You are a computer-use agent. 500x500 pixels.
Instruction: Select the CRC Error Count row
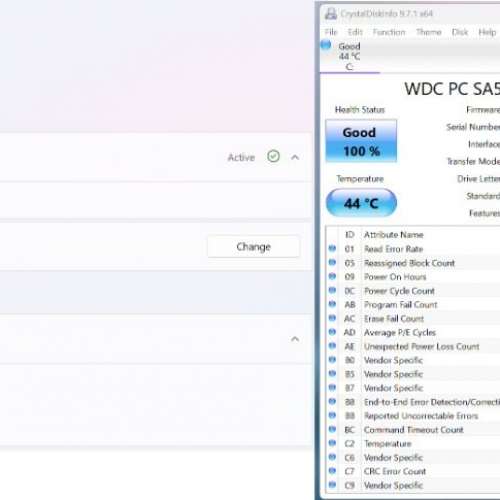pos(413,471)
